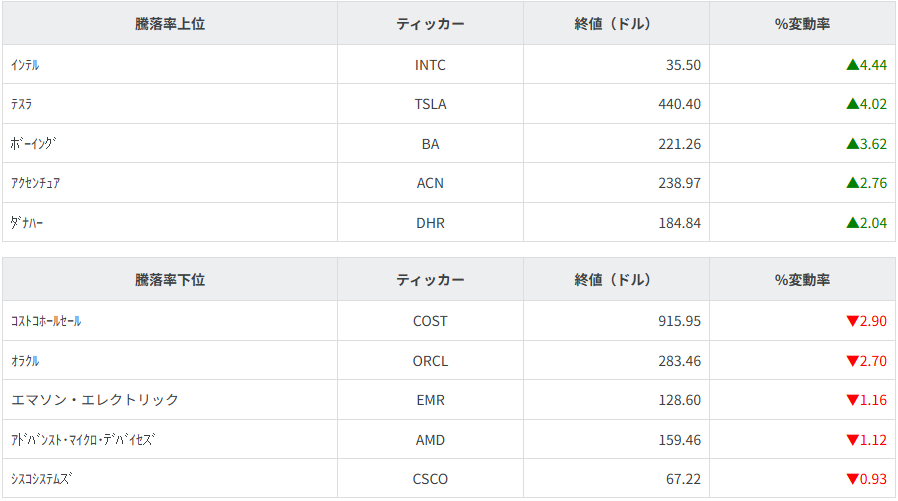Click the red down triangle for Costco

point(852,321)
